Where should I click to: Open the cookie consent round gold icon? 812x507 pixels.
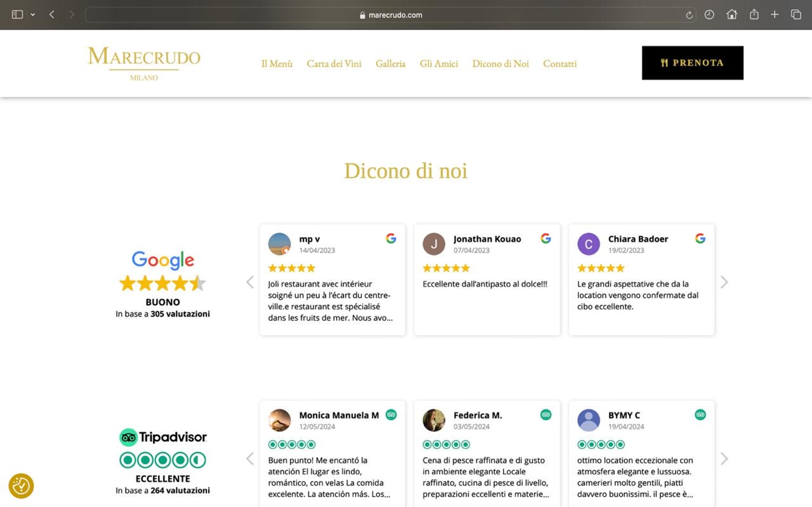[21, 485]
